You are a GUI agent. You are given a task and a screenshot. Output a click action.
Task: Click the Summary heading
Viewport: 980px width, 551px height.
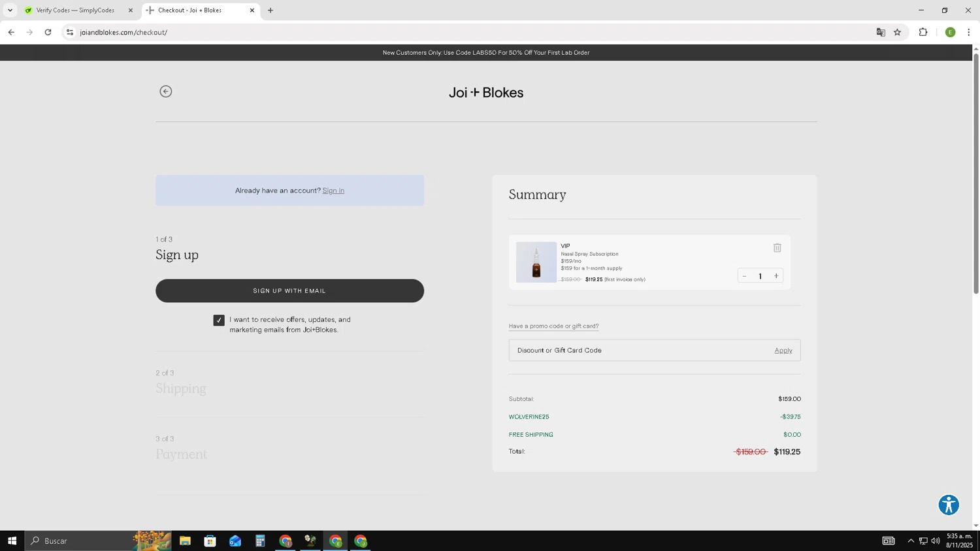coord(538,195)
